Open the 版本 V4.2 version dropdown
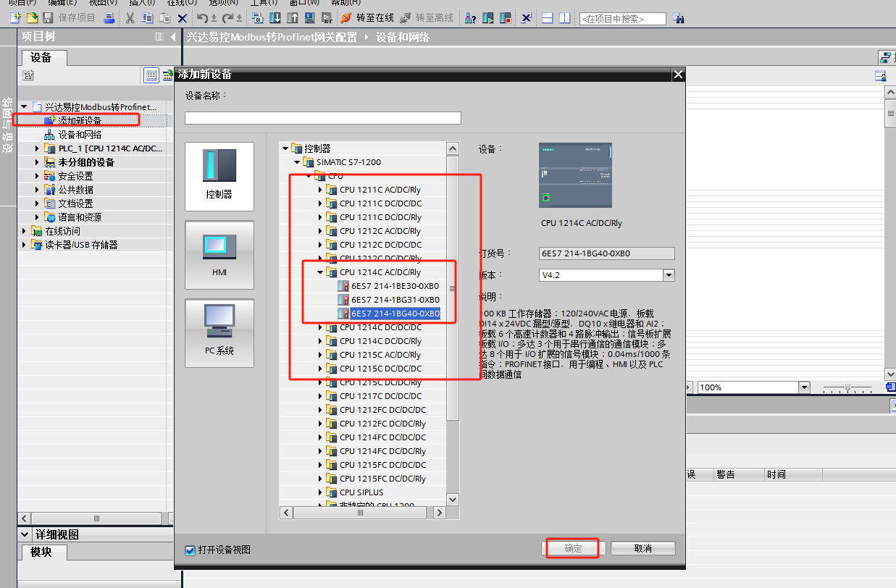Viewport: 896px width, 588px height. (669, 275)
